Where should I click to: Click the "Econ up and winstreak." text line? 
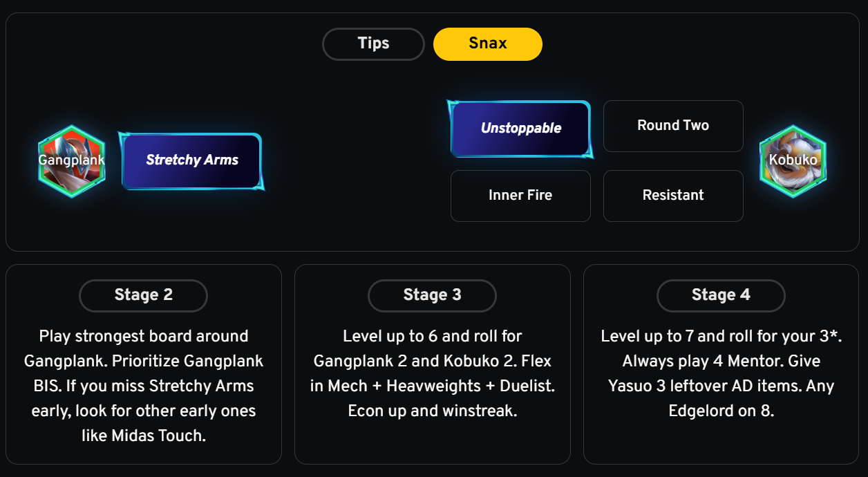coord(432,411)
